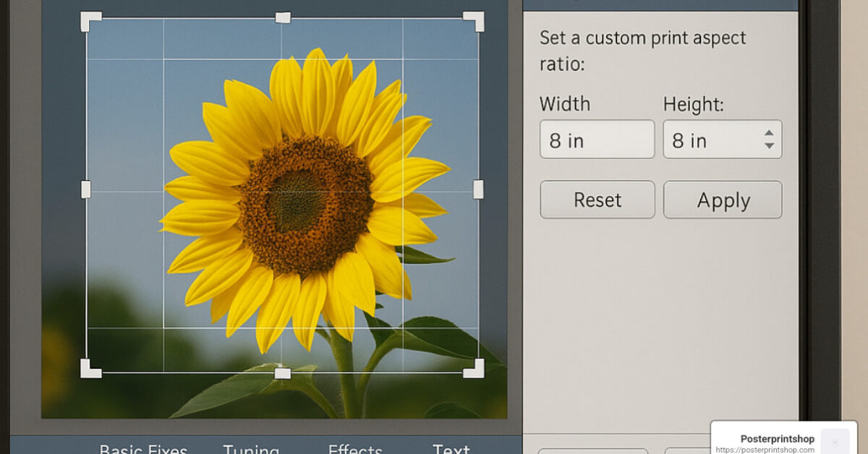Apply the custom print aspect ratio
Viewport: 868px width, 454px height.
722,200
